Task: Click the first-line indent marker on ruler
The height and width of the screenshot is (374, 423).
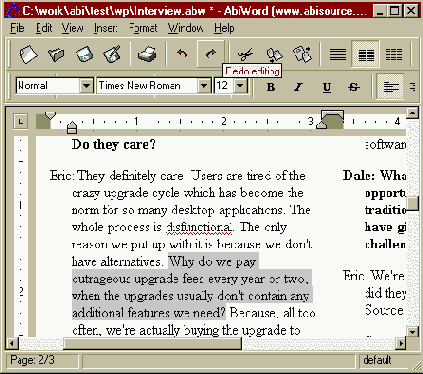Action: point(50,116)
